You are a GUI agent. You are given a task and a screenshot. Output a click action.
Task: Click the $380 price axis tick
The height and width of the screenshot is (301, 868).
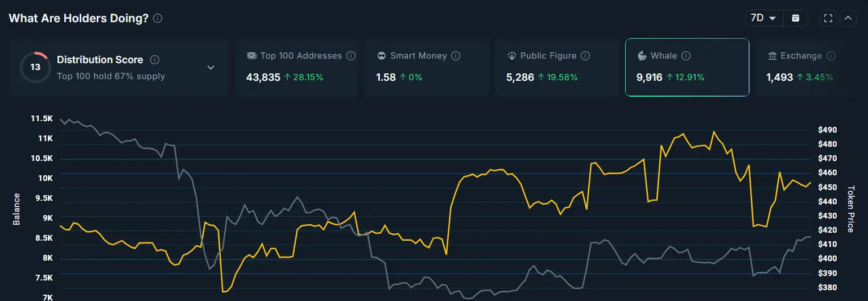pos(827,287)
